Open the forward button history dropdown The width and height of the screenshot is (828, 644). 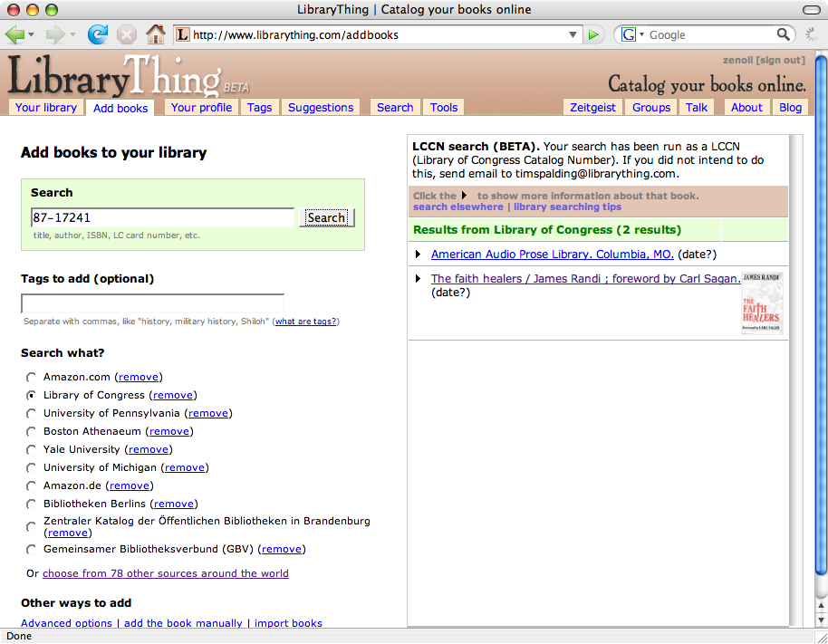(72, 34)
